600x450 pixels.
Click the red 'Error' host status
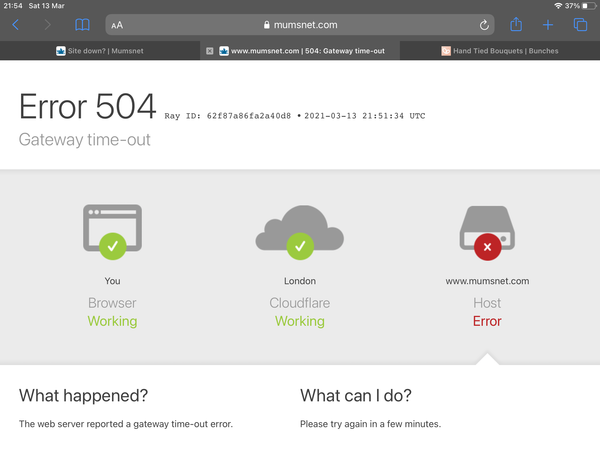point(487,321)
